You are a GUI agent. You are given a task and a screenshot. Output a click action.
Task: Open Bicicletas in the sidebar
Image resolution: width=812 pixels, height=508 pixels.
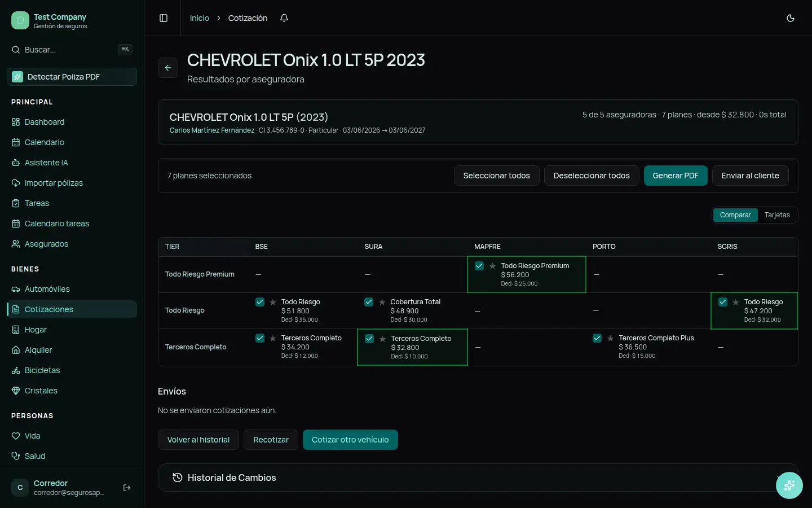pyautogui.click(x=72, y=370)
